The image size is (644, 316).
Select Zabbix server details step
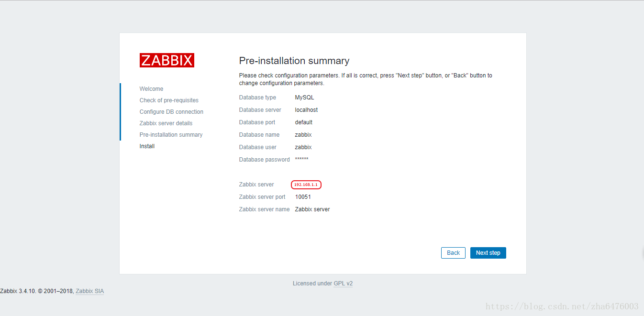click(x=166, y=123)
